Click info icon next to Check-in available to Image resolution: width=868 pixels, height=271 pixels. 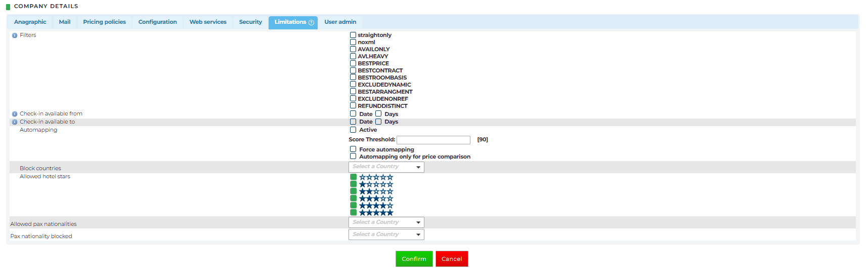[x=15, y=122]
